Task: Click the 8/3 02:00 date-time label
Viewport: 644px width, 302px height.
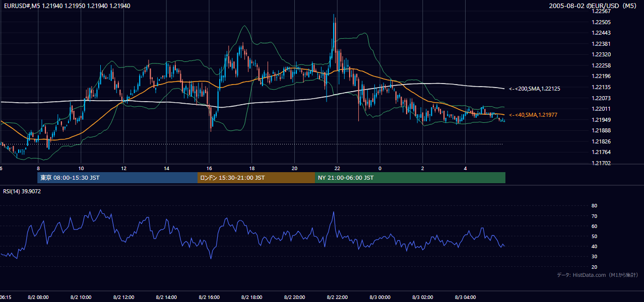Action: click(423, 297)
